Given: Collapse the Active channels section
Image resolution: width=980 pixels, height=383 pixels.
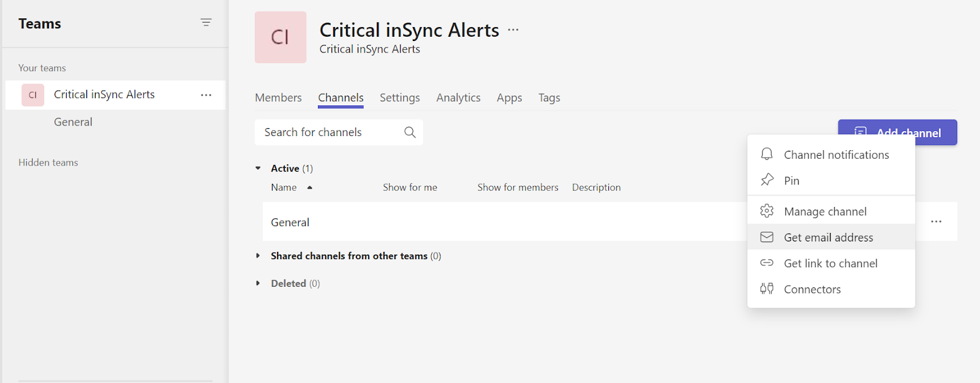Looking at the screenshot, I should coord(258,168).
